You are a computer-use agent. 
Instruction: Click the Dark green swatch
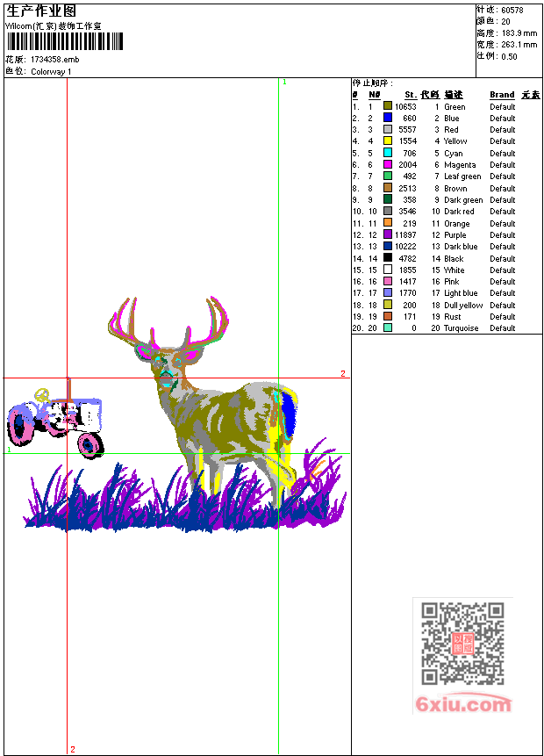pyautogui.click(x=388, y=199)
